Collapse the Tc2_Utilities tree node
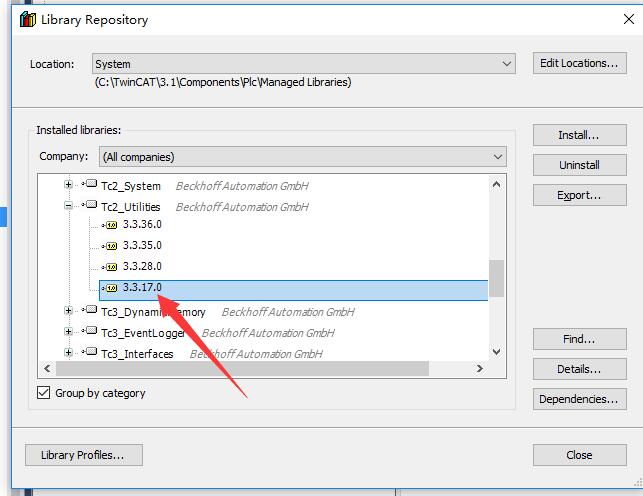643x496 pixels. pos(68,205)
